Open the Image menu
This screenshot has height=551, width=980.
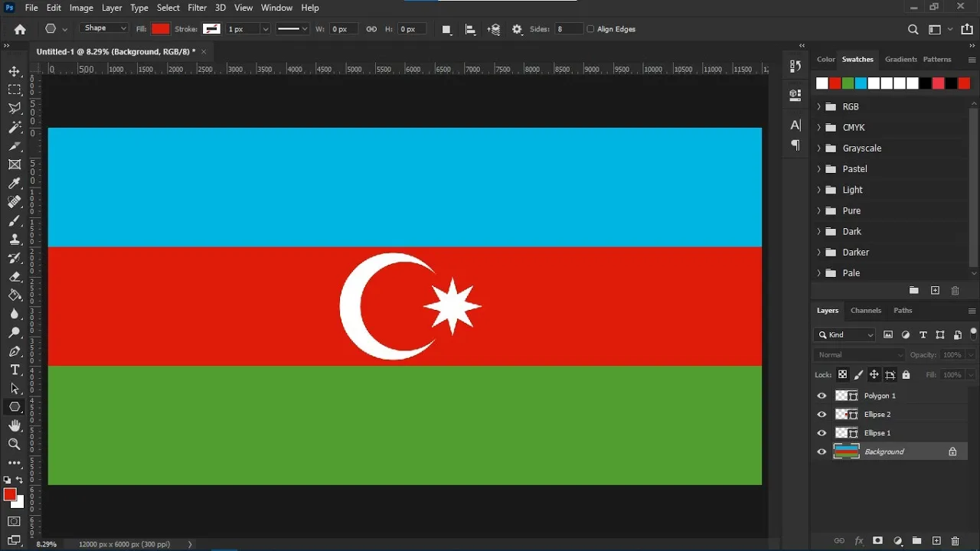(81, 8)
